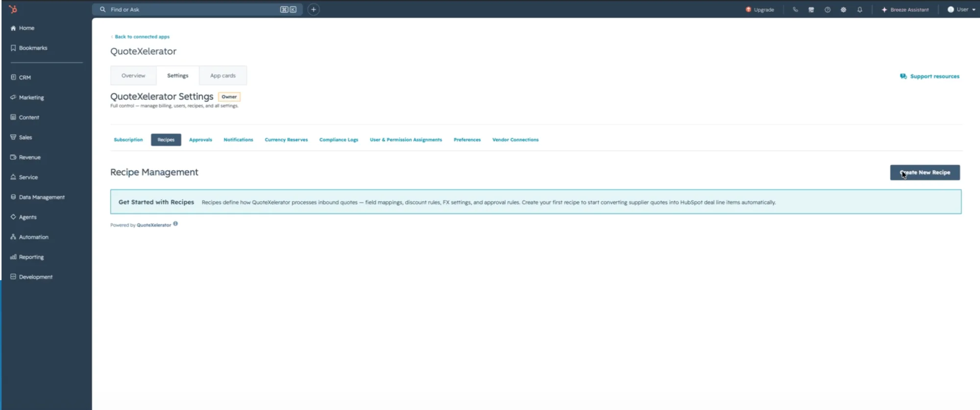Open the help question mark icon
980x410 pixels.
[x=828, y=9]
